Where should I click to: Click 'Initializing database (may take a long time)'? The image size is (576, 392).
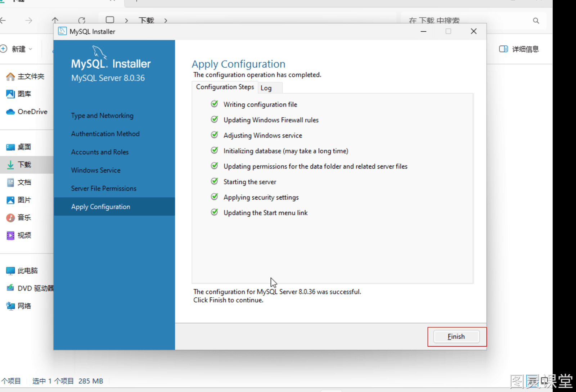pos(286,151)
